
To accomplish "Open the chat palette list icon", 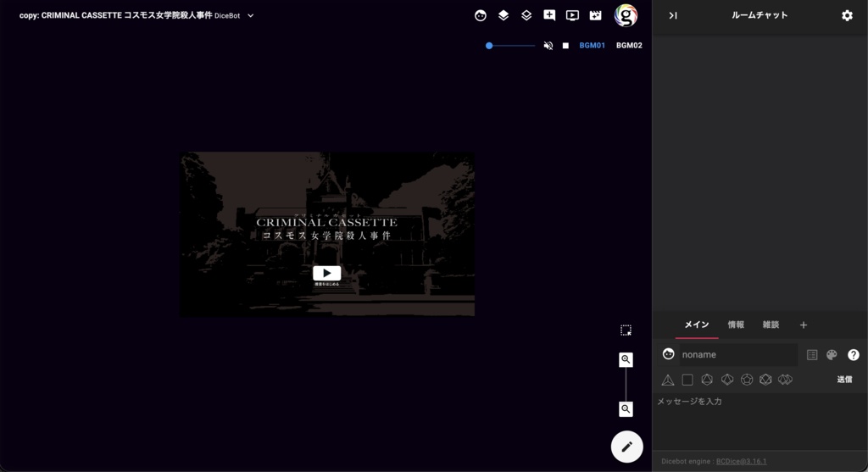I will click(811, 355).
